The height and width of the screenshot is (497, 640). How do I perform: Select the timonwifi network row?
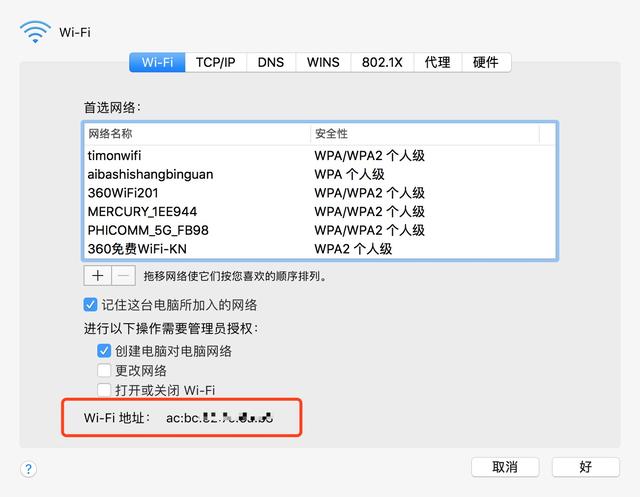click(320, 155)
